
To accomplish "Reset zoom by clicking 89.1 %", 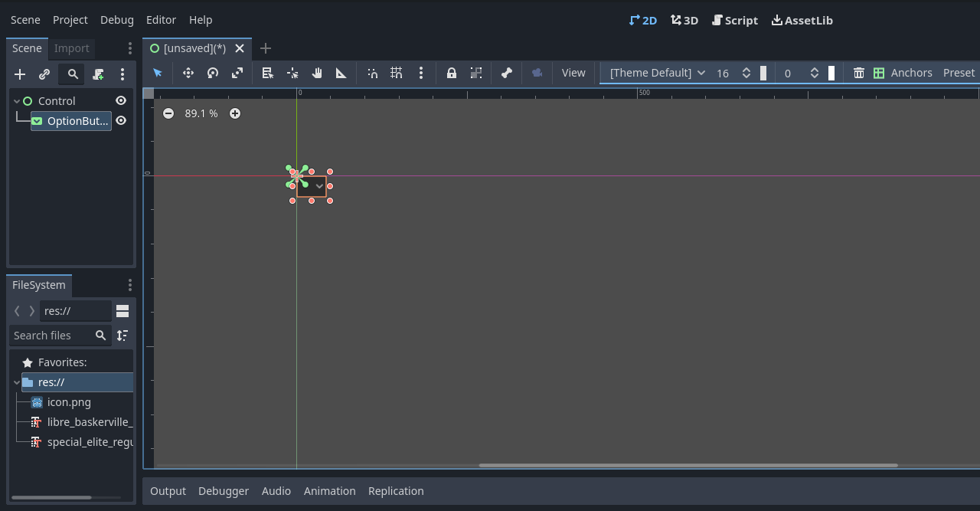I will coord(201,113).
